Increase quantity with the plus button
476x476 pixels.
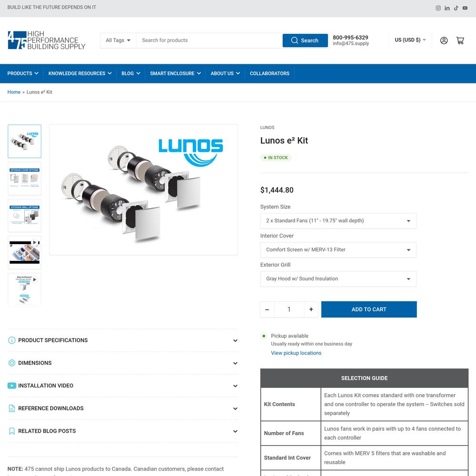click(x=311, y=309)
